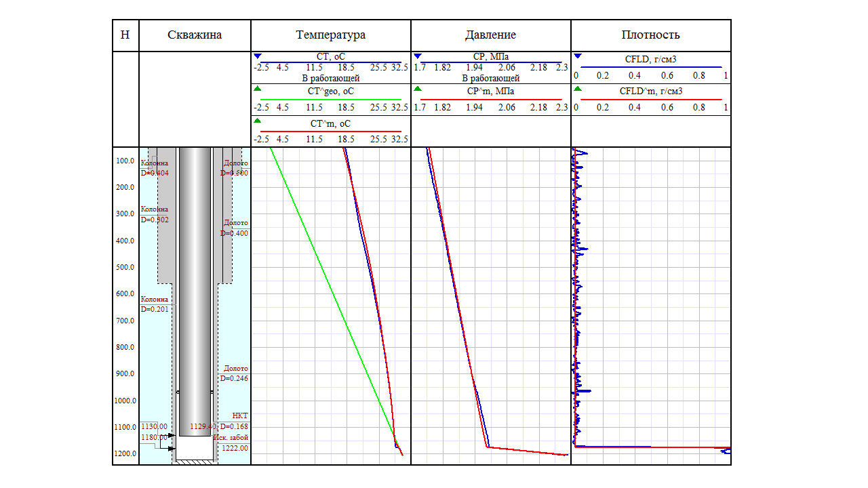
Task: Click the Колонна D=0.201 label
Action: pyautogui.click(x=155, y=304)
